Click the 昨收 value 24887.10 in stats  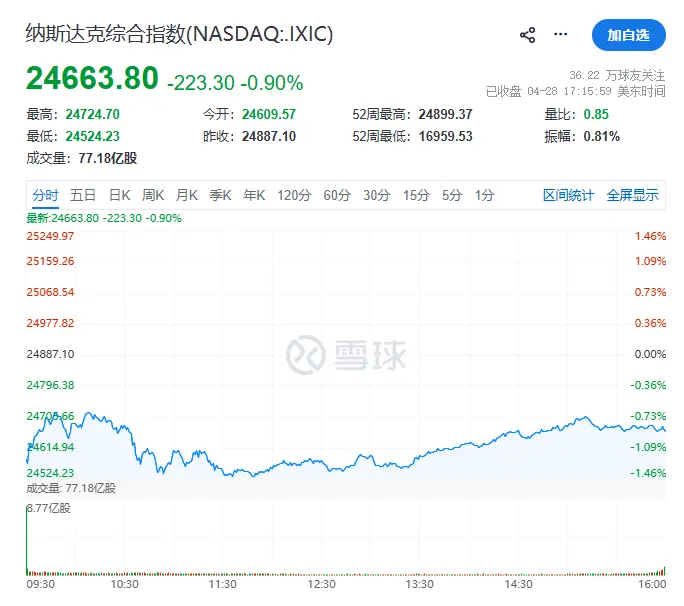(269, 136)
